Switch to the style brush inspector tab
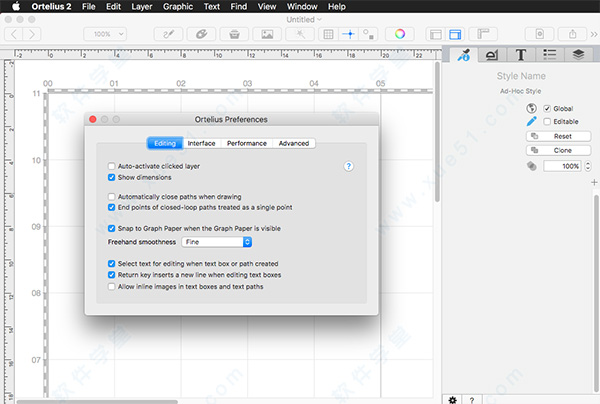This screenshot has width=600, height=404. pyautogui.click(x=463, y=55)
